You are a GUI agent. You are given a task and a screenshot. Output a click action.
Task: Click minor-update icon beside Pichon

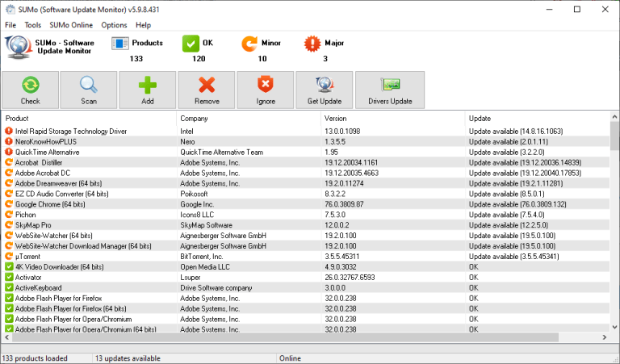pyautogui.click(x=9, y=215)
